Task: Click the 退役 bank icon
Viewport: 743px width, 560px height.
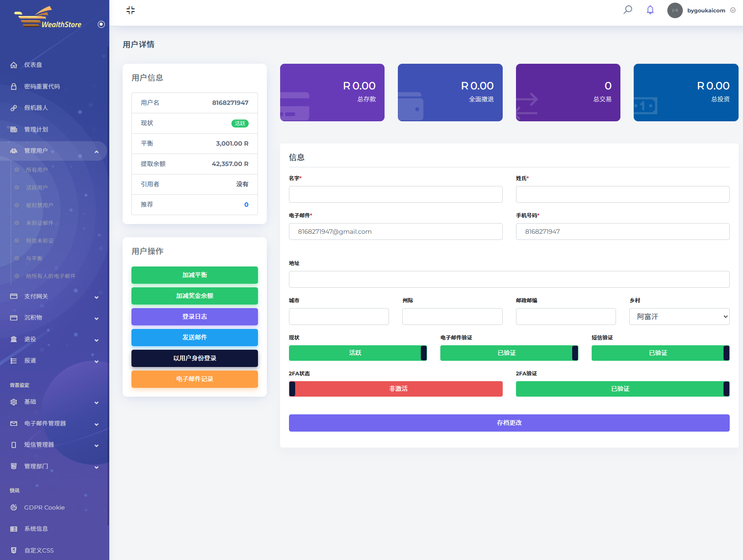Action: coord(14,339)
